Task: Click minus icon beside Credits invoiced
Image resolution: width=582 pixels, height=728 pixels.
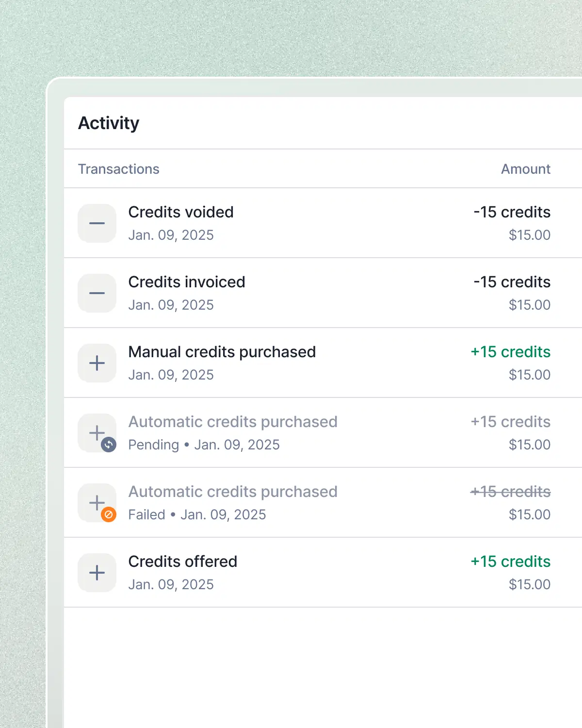Action: (x=97, y=293)
